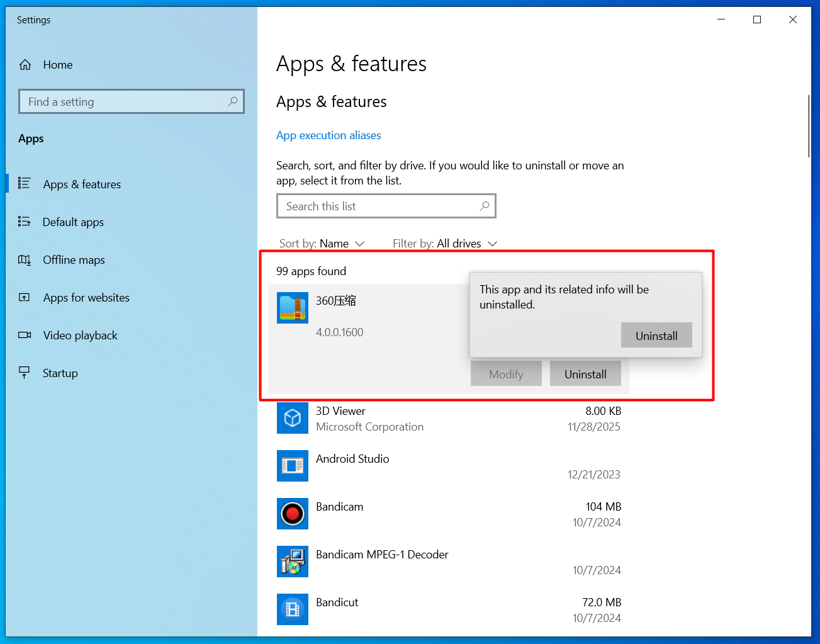The image size is (820, 644).
Task: Click the Microsoft Corporation publisher text
Action: click(369, 427)
